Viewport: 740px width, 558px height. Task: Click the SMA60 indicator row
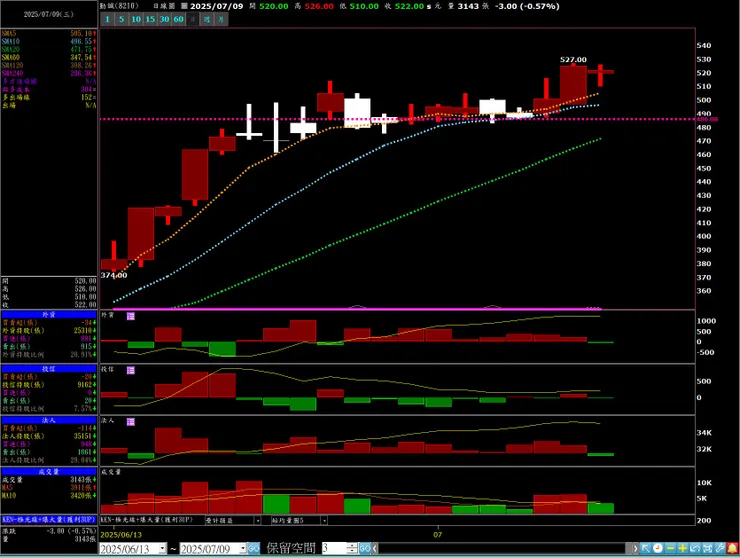point(49,58)
